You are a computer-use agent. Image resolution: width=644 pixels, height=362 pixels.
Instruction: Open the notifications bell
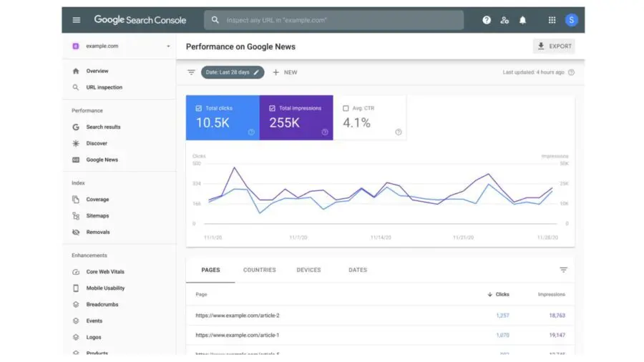coord(522,20)
